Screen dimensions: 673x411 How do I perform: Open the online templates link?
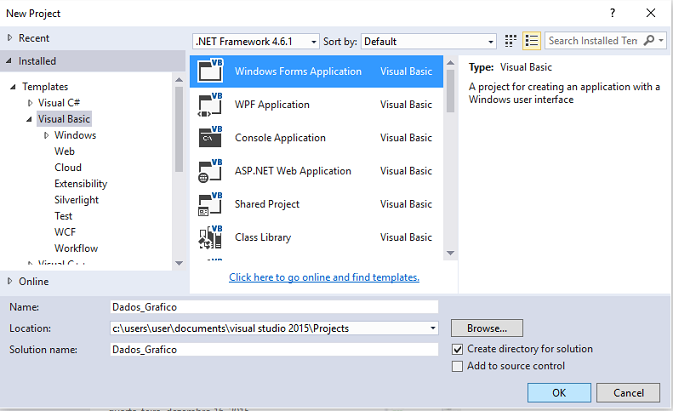pos(324,277)
